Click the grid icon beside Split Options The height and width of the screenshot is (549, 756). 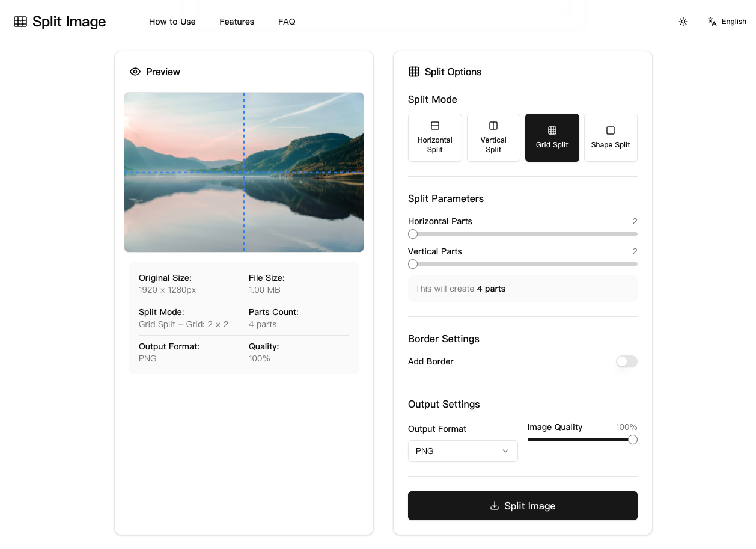[x=414, y=72]
